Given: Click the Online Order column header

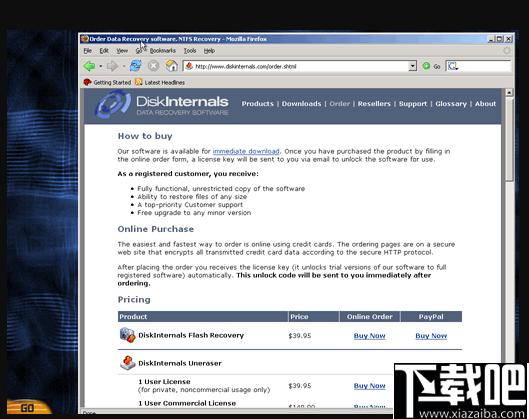Looking at the screenshot, I should click(x=369, y=316).
